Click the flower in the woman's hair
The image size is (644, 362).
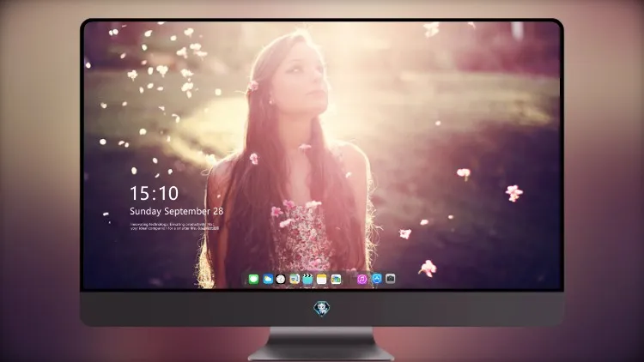point(253,86)
